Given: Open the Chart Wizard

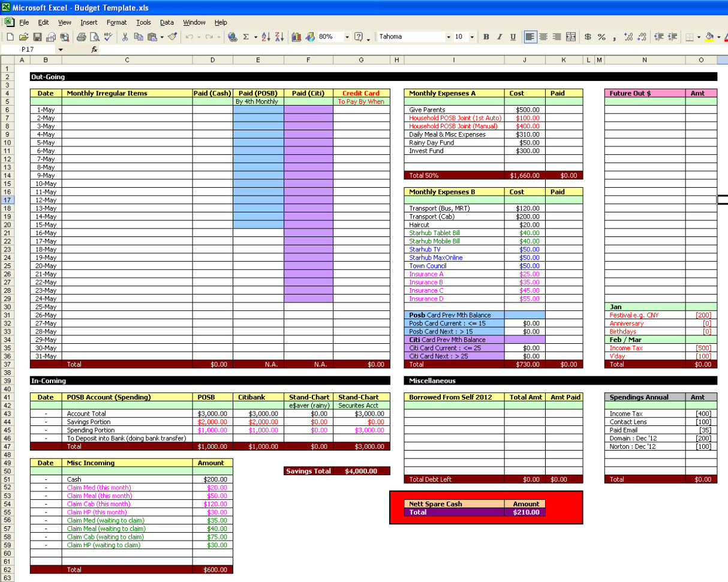Looking at the screenshot, I should coord(297,37).
